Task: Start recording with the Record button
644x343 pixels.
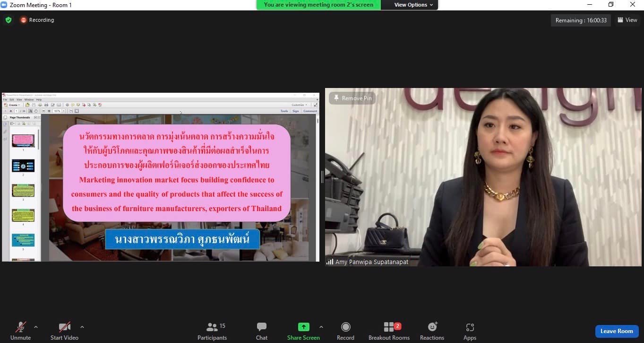Action: tap(345, 331)
